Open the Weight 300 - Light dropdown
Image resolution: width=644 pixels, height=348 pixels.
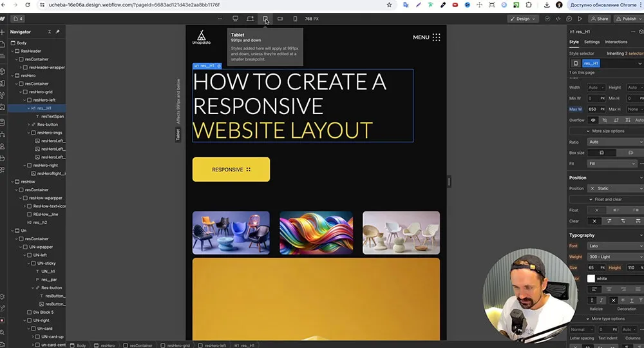point(615,256)
